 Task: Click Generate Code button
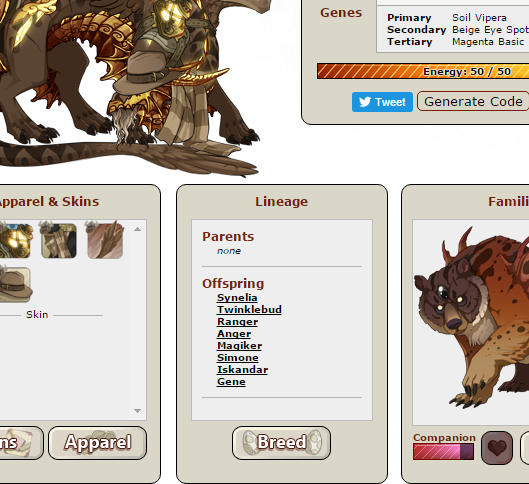473,101
